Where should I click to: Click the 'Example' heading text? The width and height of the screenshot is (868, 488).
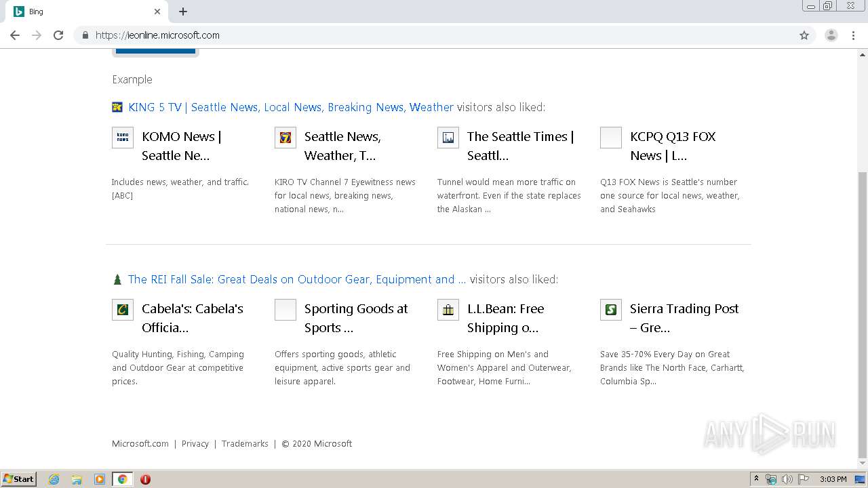coord(132,79)
